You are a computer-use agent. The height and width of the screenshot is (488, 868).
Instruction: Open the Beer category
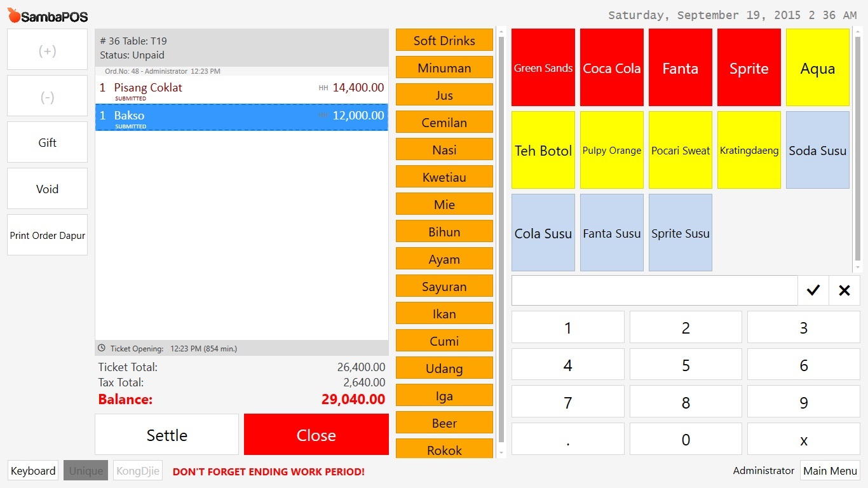tap(444, 423)
